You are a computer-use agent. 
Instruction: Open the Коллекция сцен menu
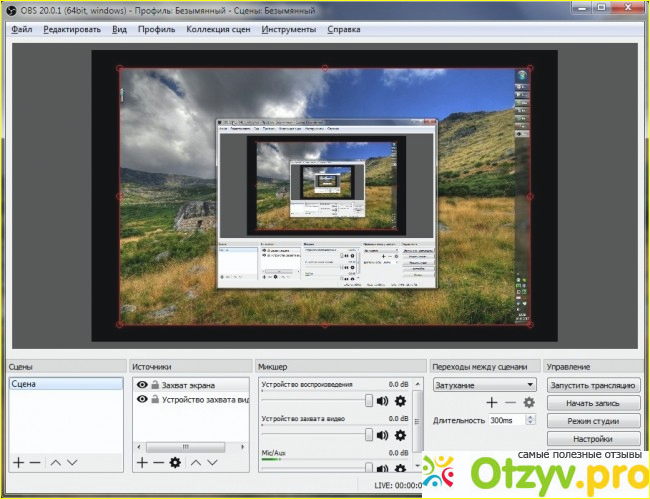click(x=219, y=29)
